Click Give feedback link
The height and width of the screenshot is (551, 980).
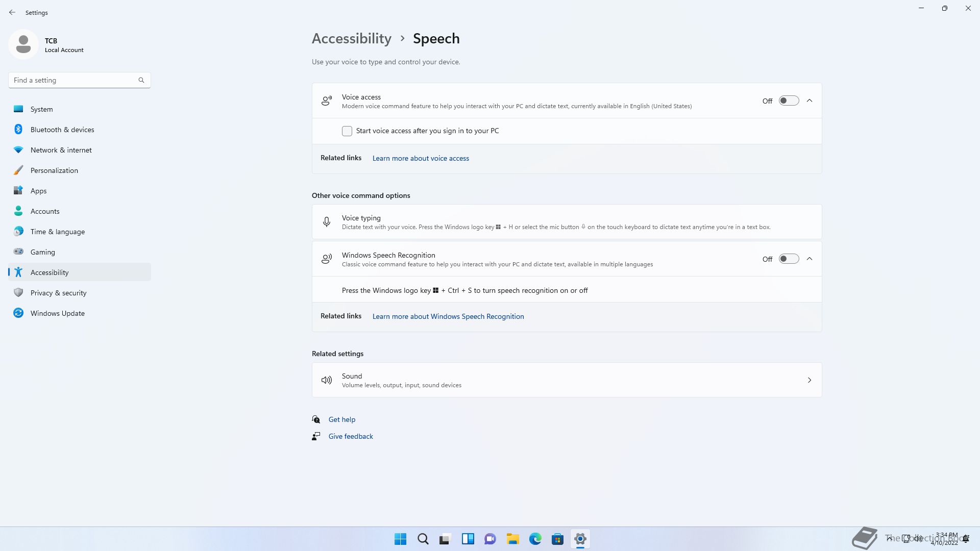(351, 436)
